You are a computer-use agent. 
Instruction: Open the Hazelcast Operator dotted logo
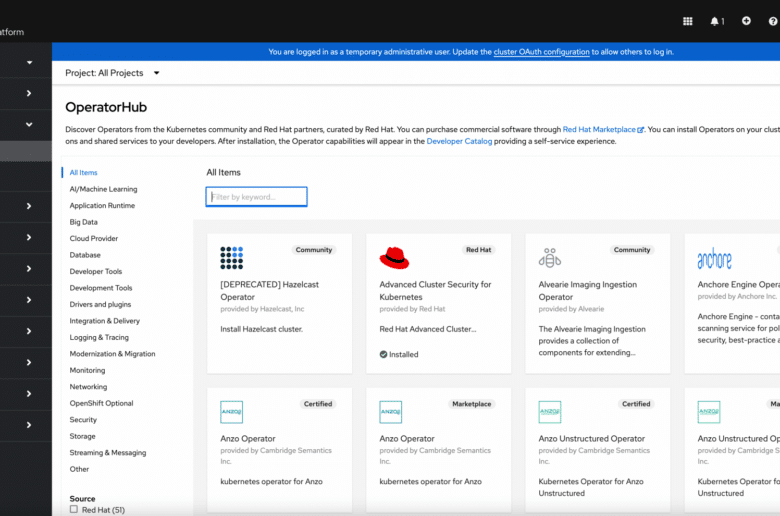[232, 258]
